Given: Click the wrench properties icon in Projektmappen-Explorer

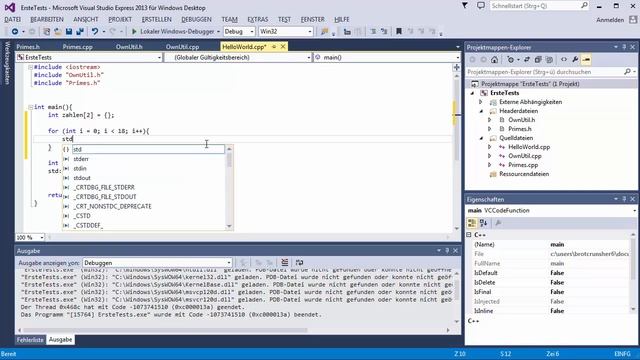Looking at the screenshot, I should click(x=575, y=60).
